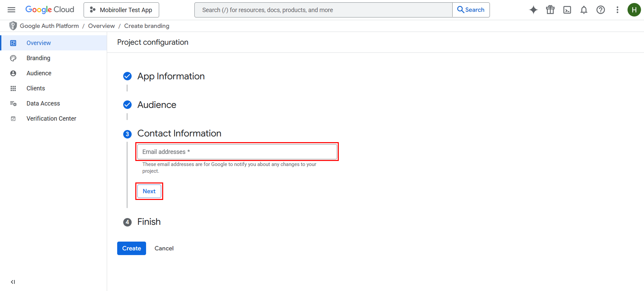The image size is (644, 291).
Task: Click the Audience step completed checkmark
Action: click(127, 105)
